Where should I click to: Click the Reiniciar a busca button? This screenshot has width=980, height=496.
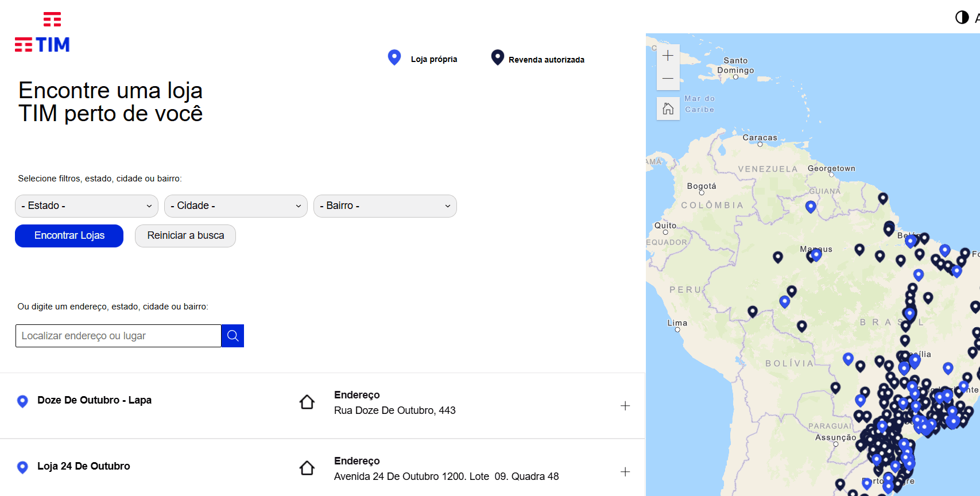(185, 236)
